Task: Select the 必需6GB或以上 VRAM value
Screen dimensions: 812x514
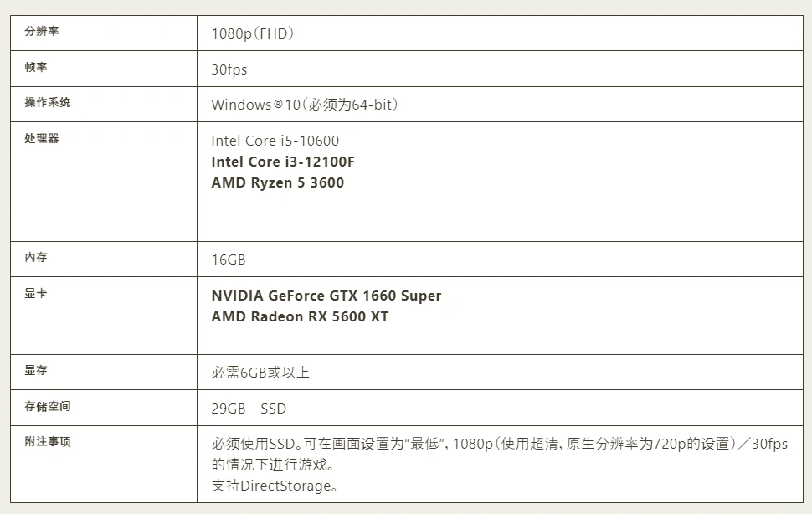Action: coord(260,373)
